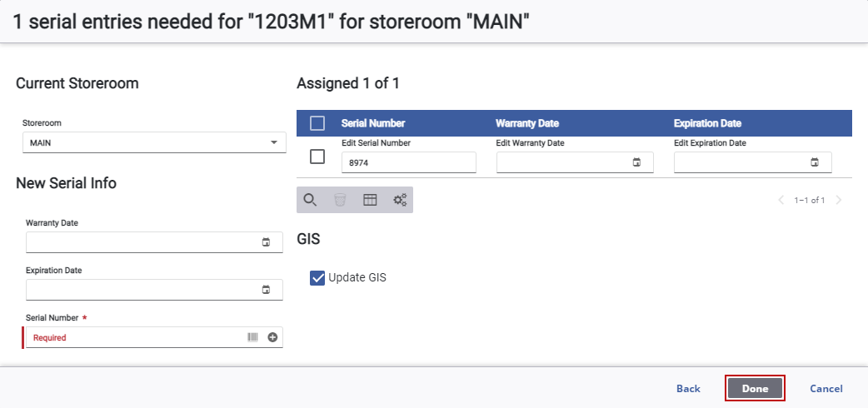
Task: Toggle the Update GIS checkbox
Action: coord(317,278)
